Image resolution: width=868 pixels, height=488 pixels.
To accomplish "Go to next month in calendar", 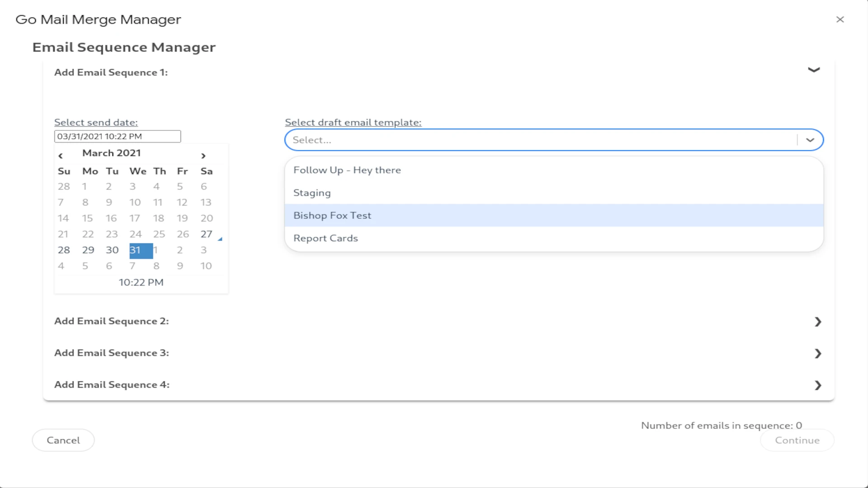I will [203, 156].
